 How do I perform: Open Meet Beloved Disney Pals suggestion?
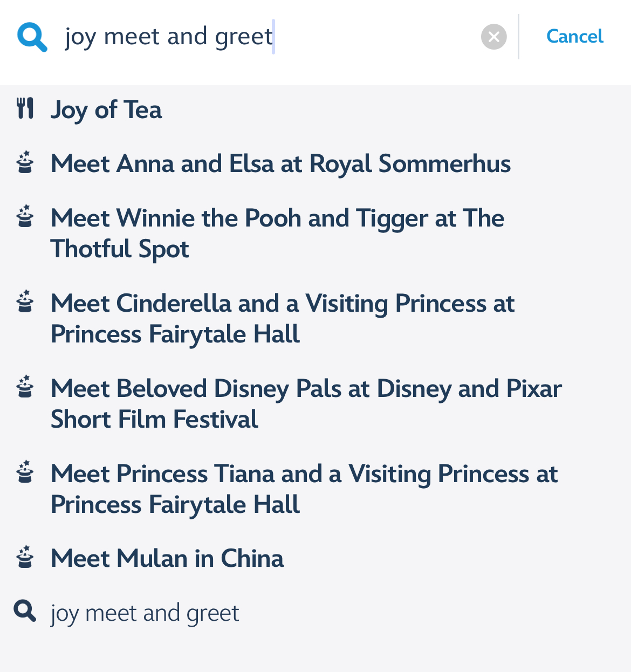coord(306,403)
